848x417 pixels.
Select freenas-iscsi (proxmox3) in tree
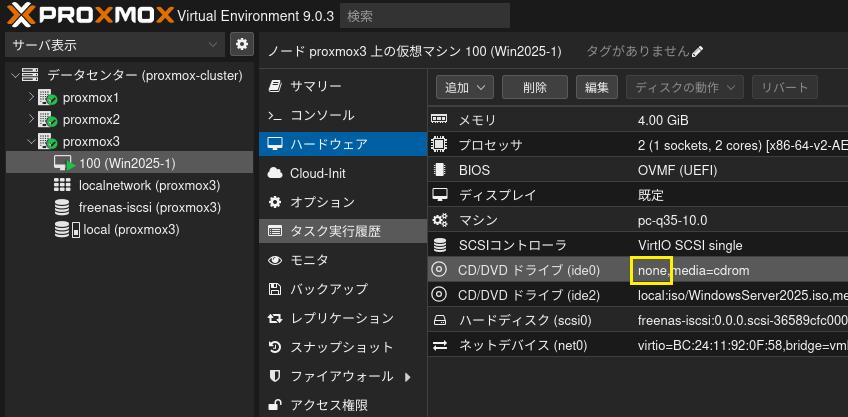[x=130, y=208]
